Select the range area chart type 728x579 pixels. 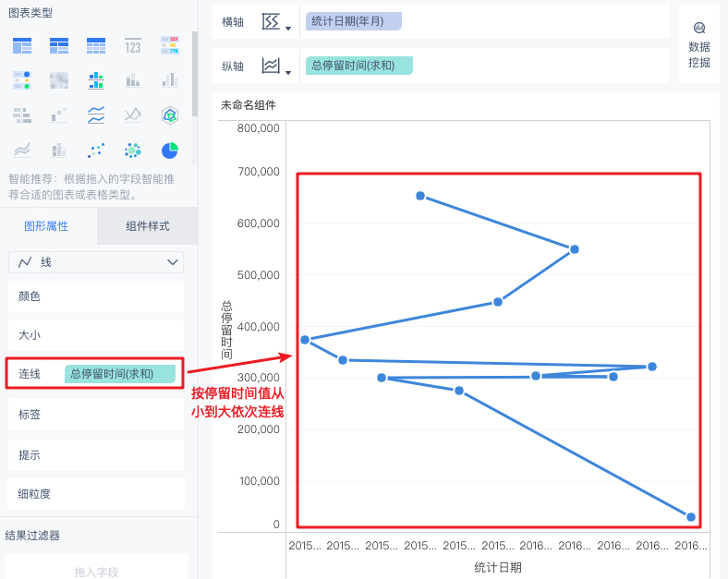(22, 150)
